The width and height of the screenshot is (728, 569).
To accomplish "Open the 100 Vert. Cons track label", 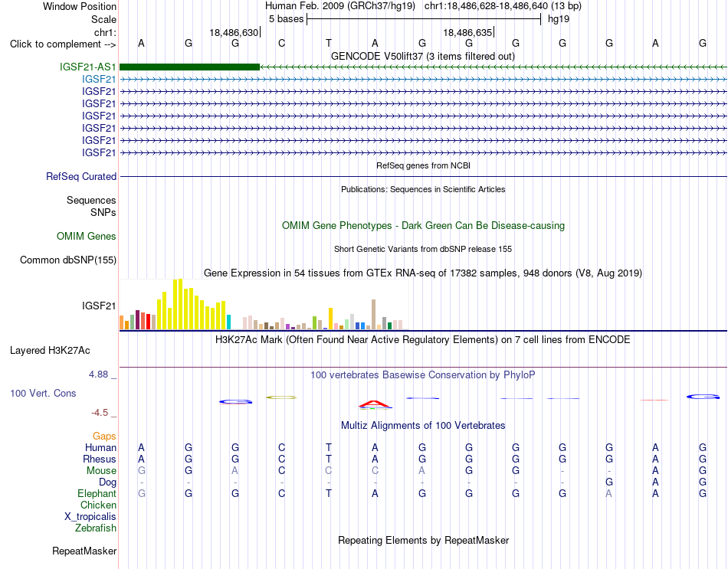I will coord(43,393).
